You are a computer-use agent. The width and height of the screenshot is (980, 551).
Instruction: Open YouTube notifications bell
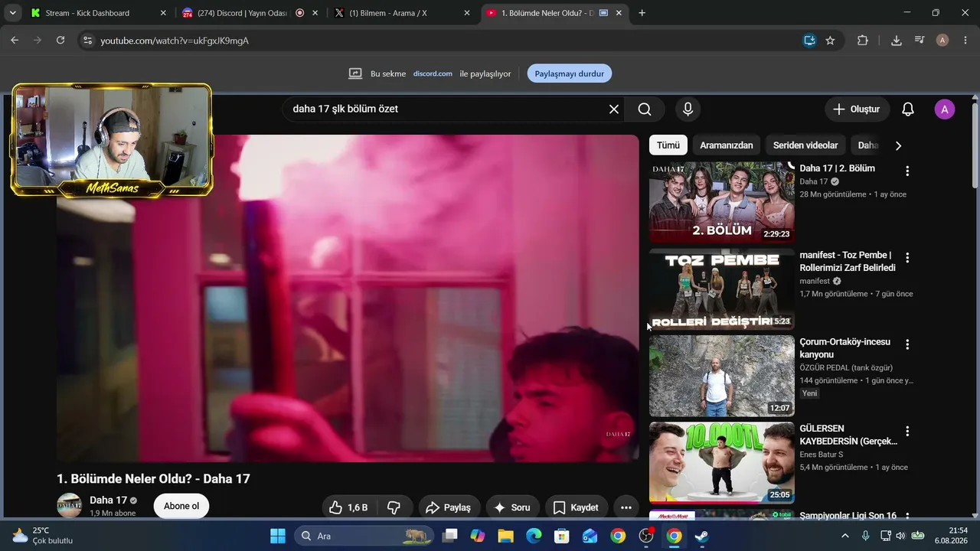pyautogui.click(x=908, y=109)
